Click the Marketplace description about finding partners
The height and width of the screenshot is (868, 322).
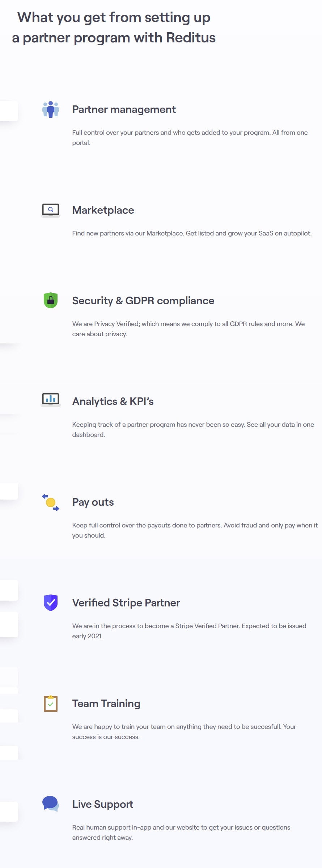pos(192,233)
